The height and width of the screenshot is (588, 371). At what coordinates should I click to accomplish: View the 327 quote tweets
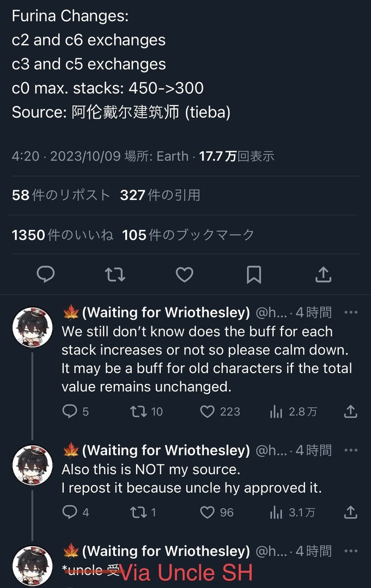click(160, 195)
